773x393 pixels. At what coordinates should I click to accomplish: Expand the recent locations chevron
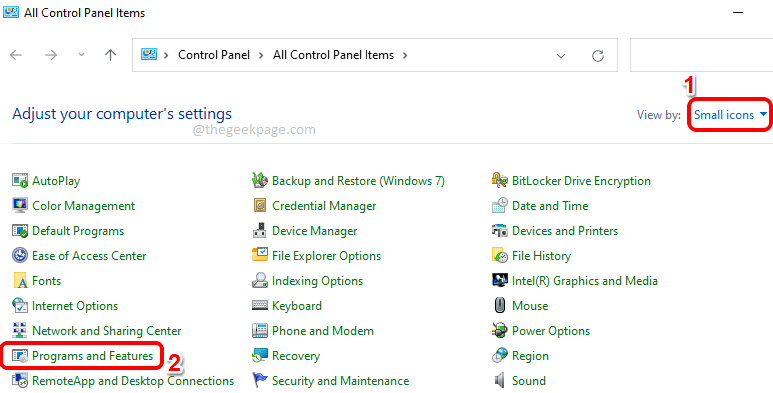81,55
